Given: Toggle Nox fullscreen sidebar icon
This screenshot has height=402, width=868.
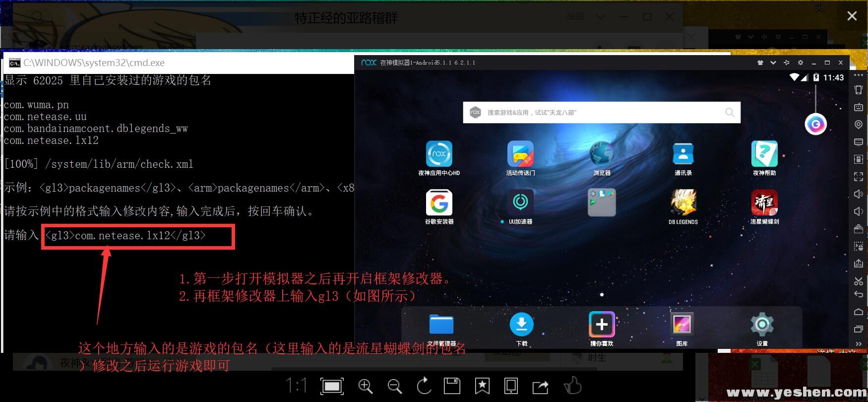Looking at the screenshot, I should point(859,177).
